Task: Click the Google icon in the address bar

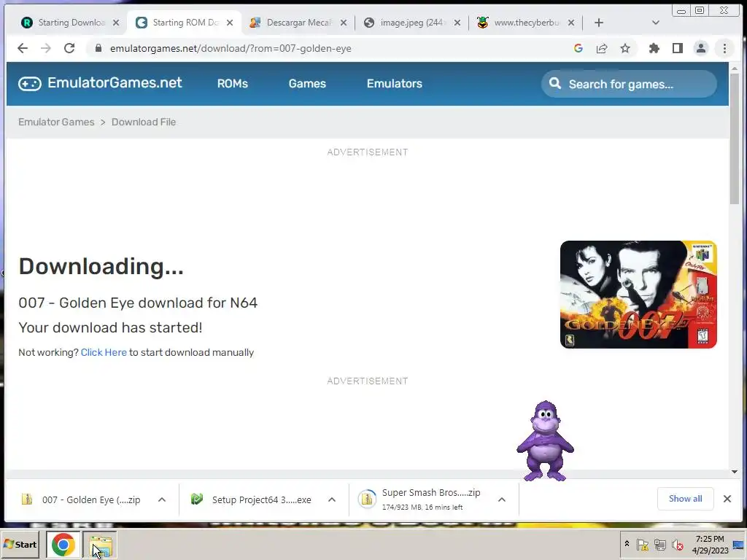Action: coord(578,48)
